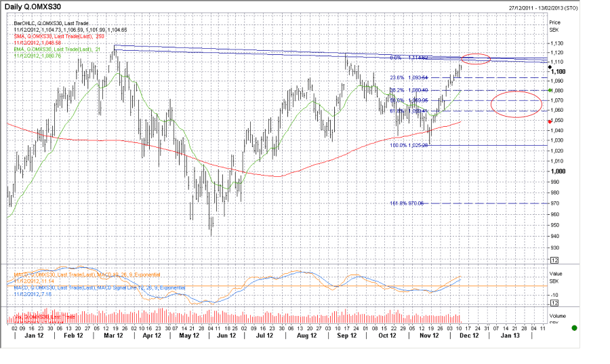Click the 'Jun 12' month on time axis
The height and width of the screenshot is (364, 610).
227,336
